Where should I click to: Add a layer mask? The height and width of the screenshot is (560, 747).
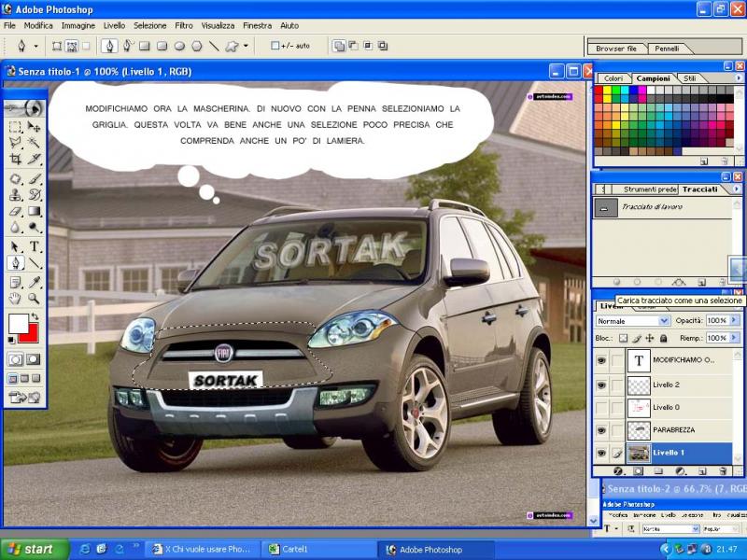point(639,471)
